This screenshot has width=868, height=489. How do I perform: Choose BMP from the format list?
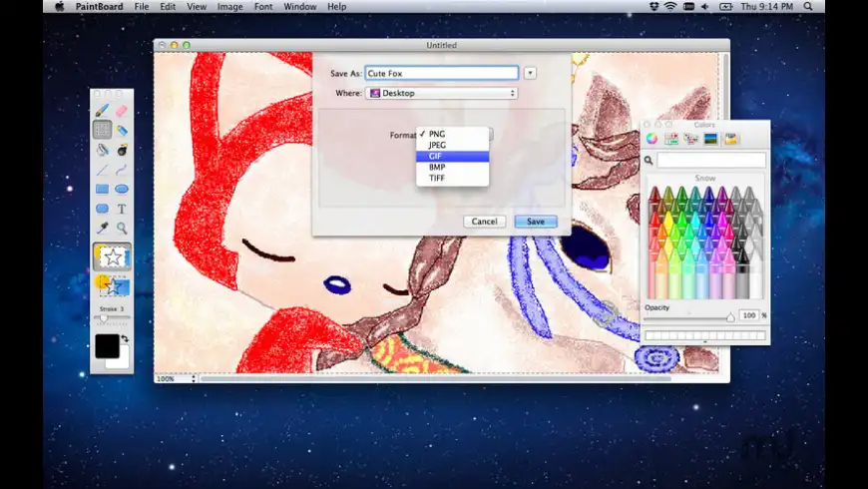click(x=452, y=167)
